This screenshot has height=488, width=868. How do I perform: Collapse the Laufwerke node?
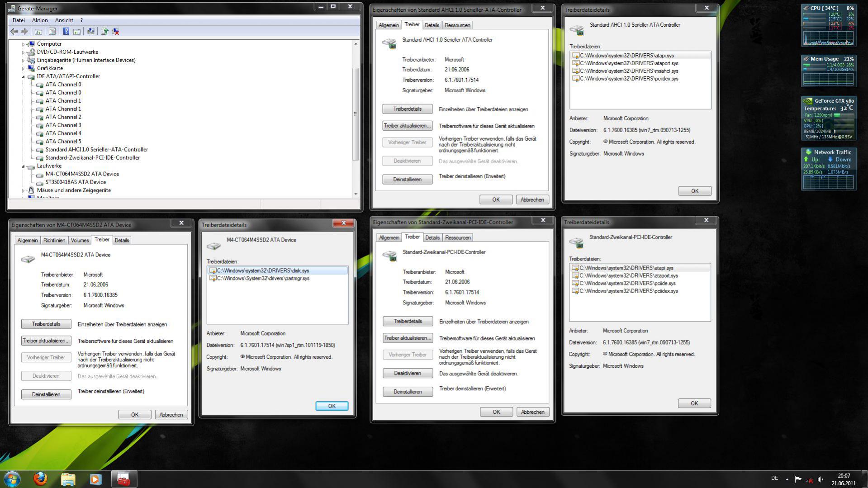(23, 166)
